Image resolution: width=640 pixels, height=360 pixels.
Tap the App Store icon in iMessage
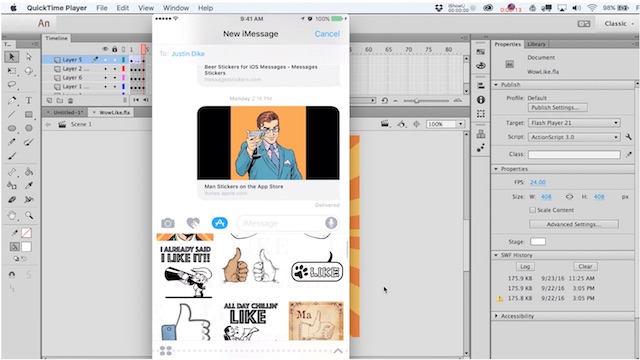click(x=220, y=223)
